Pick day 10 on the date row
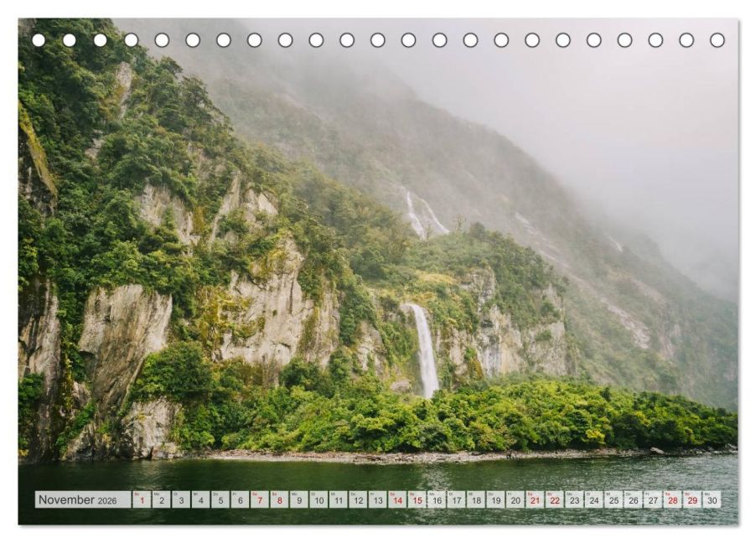Viewport: 756px width, 543px height. coord(318,500)
